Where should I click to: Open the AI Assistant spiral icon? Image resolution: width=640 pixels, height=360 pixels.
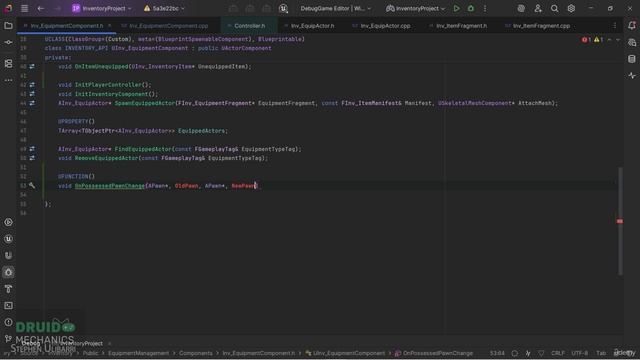pyautogui.click(x=521, y=8)
